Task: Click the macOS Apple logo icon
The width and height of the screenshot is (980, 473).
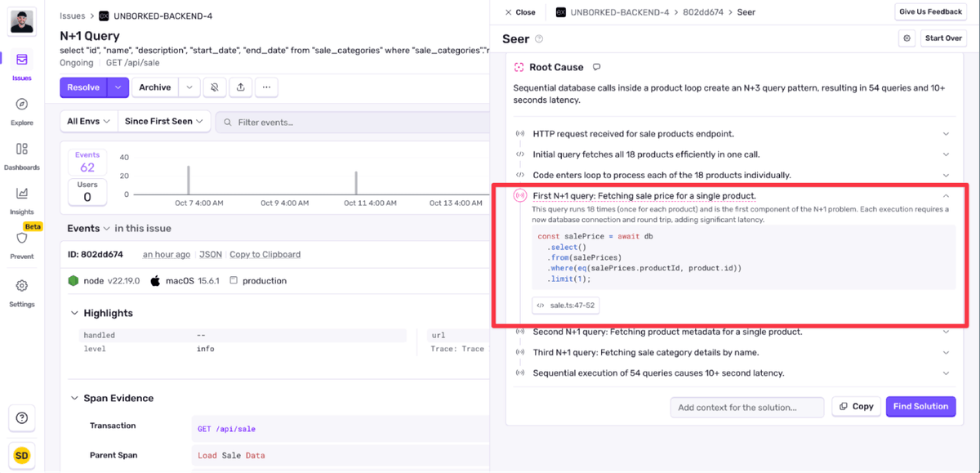Action: [155, 280]
